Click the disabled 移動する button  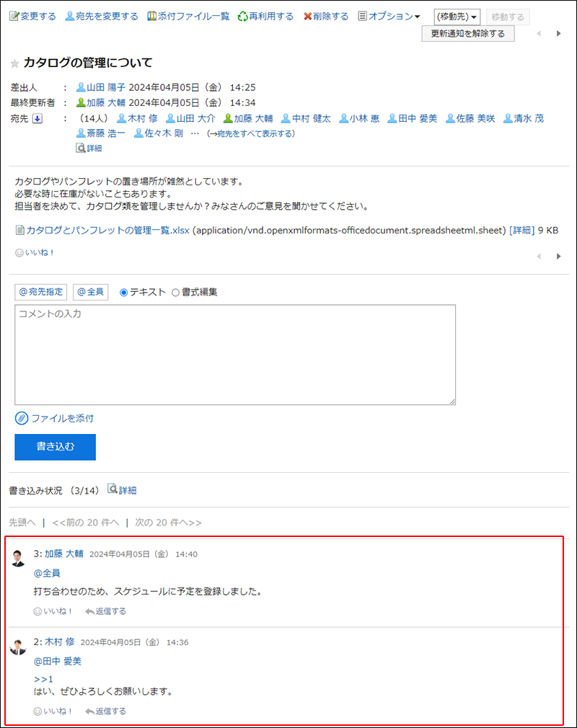[508, 17]
